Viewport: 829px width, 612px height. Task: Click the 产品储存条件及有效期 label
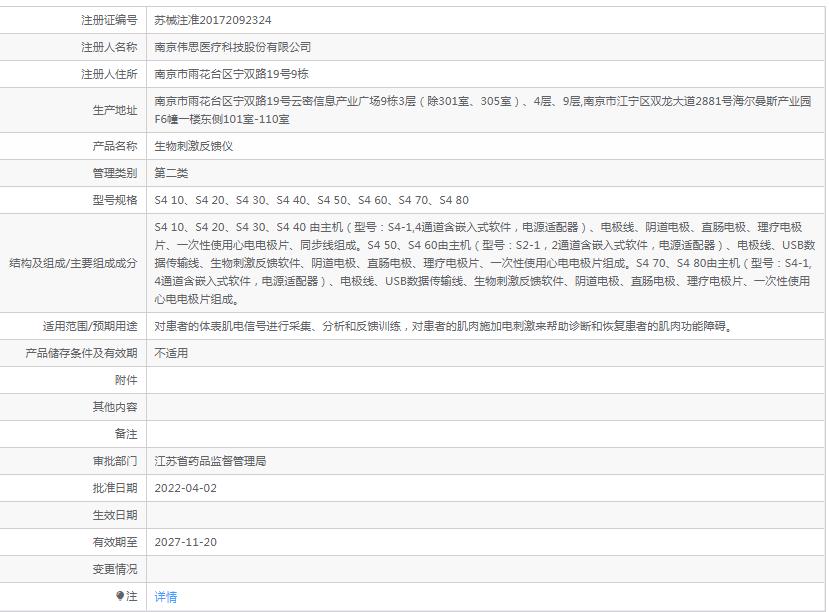point(81,353)
